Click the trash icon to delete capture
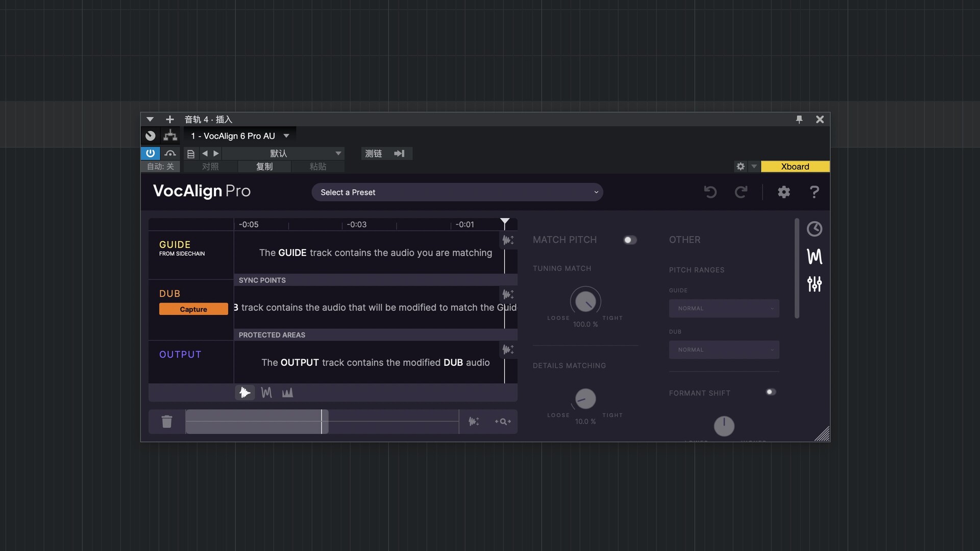Screen dimensions: 980x551 (x=167, y=421)
